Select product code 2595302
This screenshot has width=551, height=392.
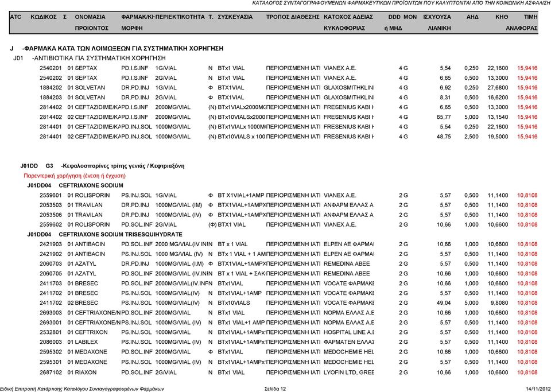click(51, 352)
